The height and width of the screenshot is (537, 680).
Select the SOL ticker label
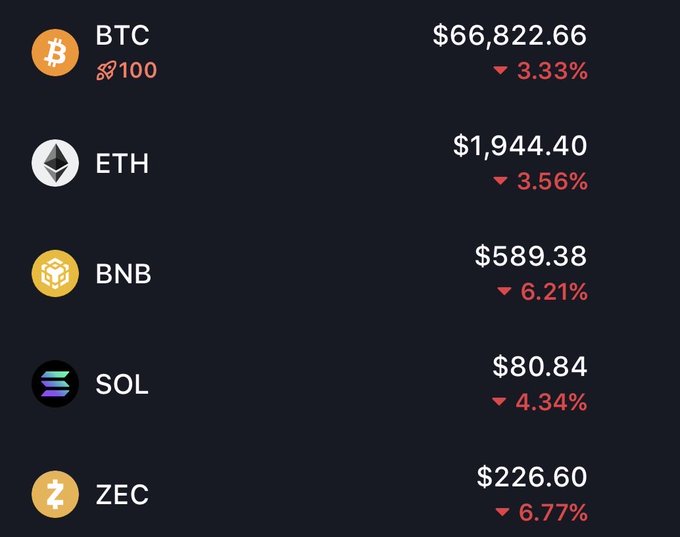[x=122, y=384]
